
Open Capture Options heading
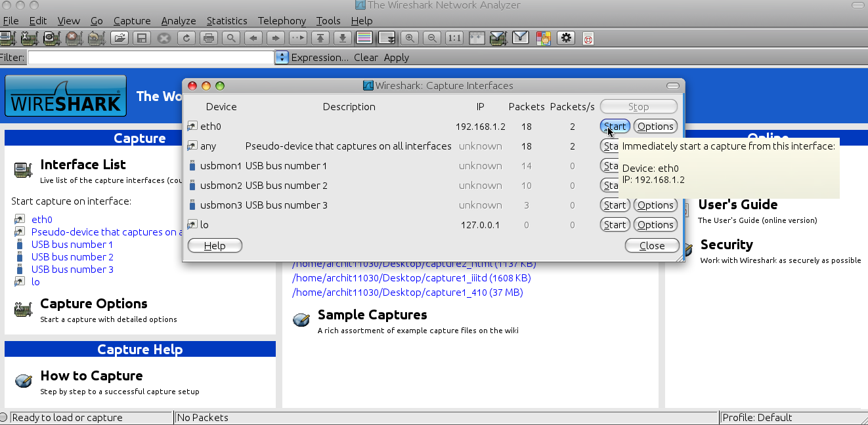click(93, 304)
